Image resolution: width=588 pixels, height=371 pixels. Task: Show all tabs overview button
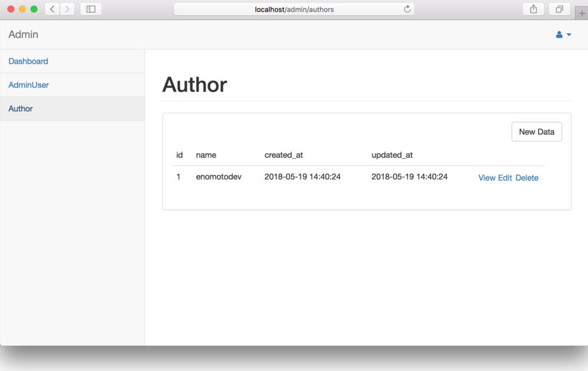point(559,9)
